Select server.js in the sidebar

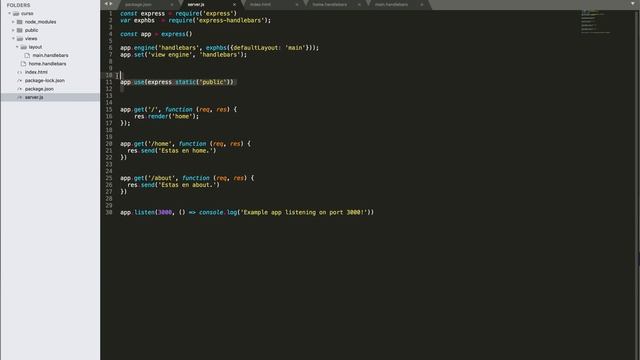[34, 97]
